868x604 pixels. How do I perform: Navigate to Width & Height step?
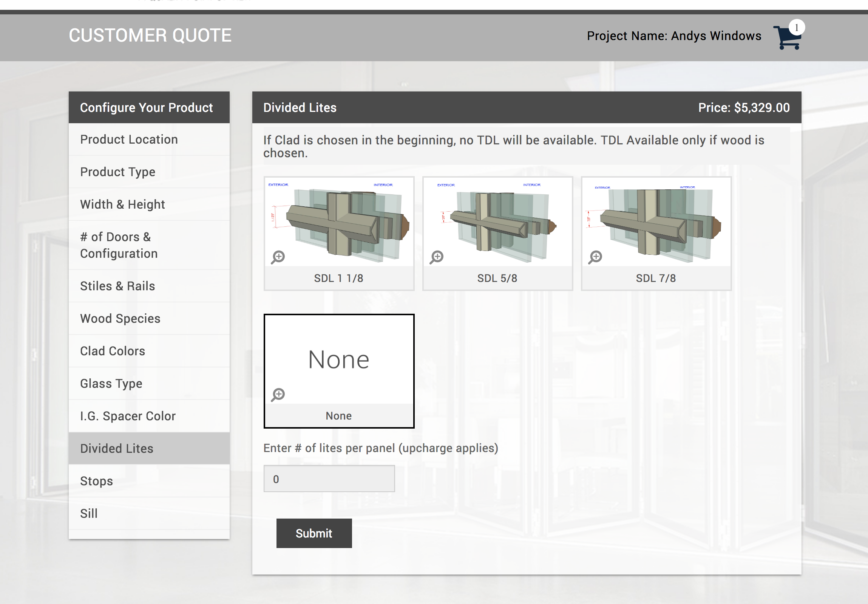point(122,204)
